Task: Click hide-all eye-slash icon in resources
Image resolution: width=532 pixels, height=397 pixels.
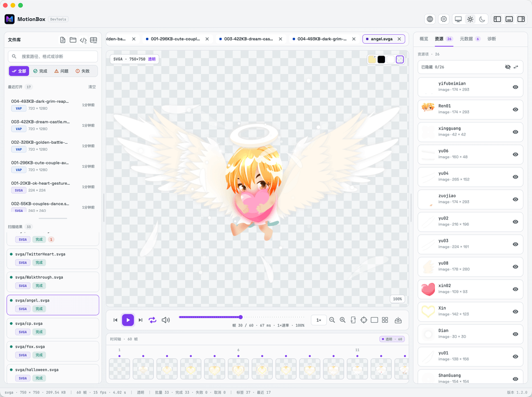Action: pyautogui.click(x=508, y=67)
